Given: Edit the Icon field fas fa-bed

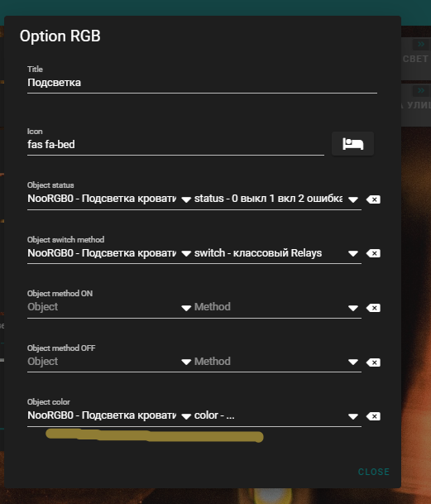Looking at the screenshot, I should point(175,145).
